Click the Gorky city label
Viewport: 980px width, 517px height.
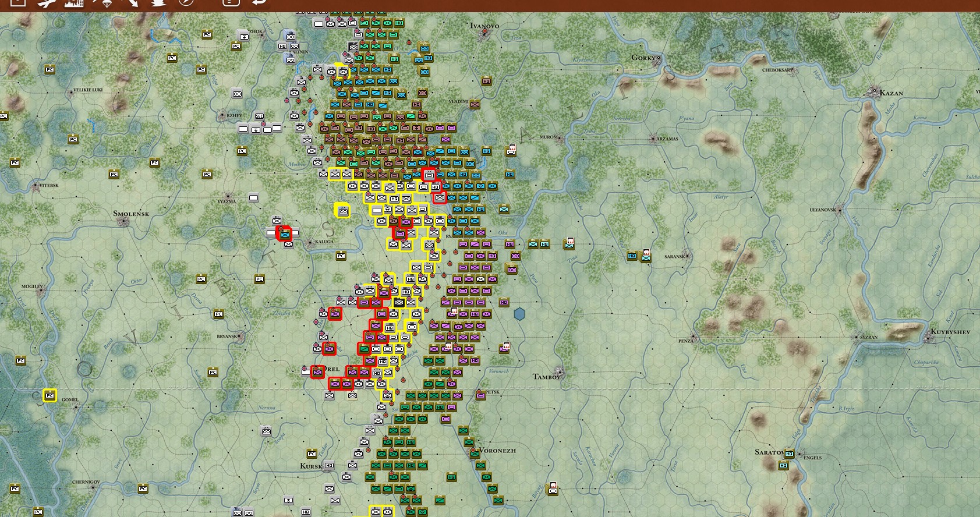click(x=644, y=58)
